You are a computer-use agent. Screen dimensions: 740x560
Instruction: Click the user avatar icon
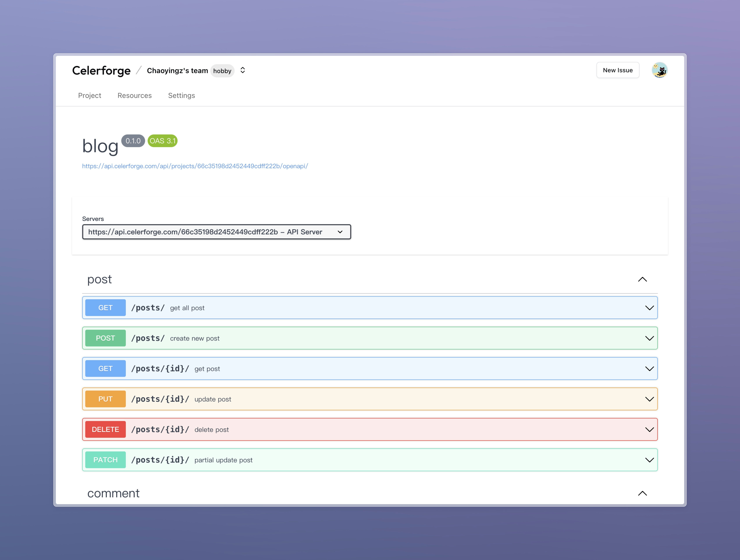click(x=659, y=70)
